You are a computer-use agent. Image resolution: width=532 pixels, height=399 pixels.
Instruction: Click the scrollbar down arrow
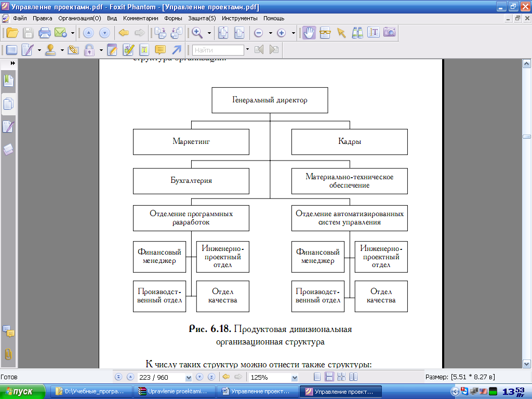coord(527,364)
